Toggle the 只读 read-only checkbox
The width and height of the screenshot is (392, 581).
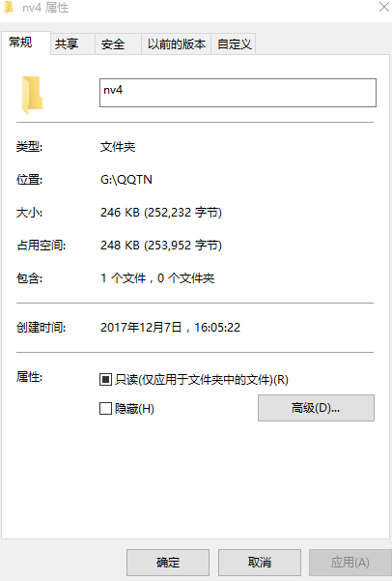[x=105, y=379]
